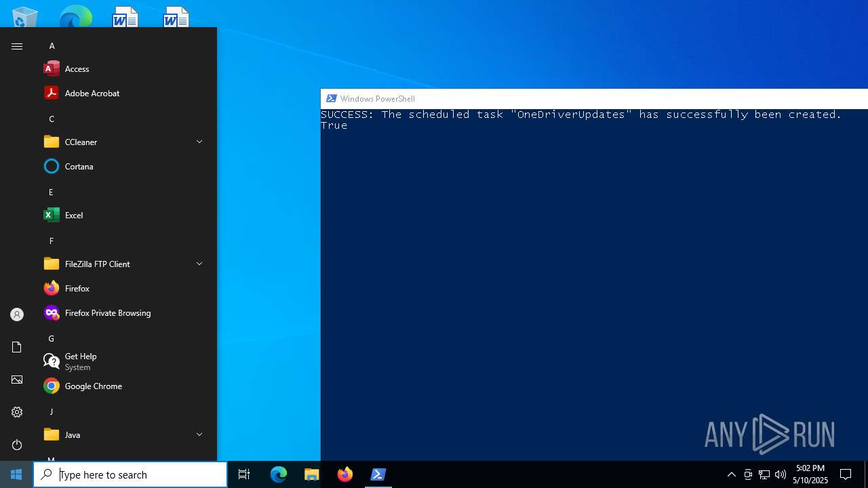Select the letter E section header
868x488 pixels.
[x=51, y=192]
